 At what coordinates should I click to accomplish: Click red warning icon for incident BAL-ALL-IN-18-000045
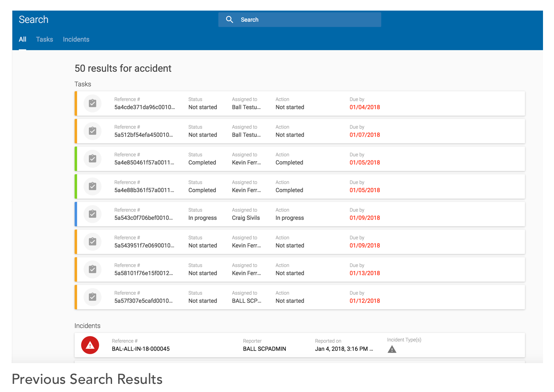click(90, 345)
